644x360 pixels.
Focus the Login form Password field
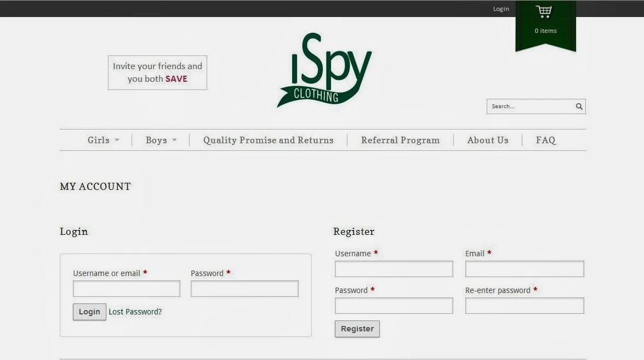click(244, 289)
